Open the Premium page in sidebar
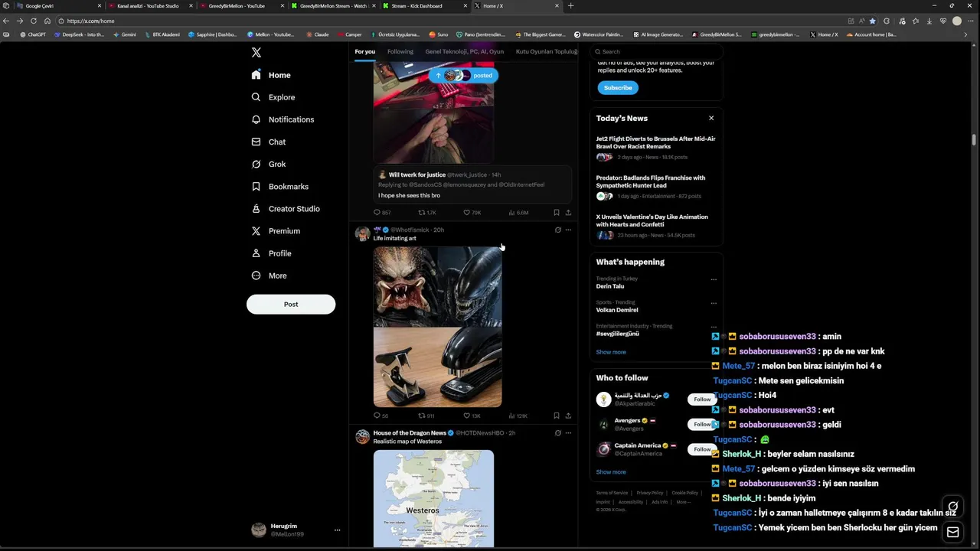This screenshot has height=551, width=980. (276, 230)
